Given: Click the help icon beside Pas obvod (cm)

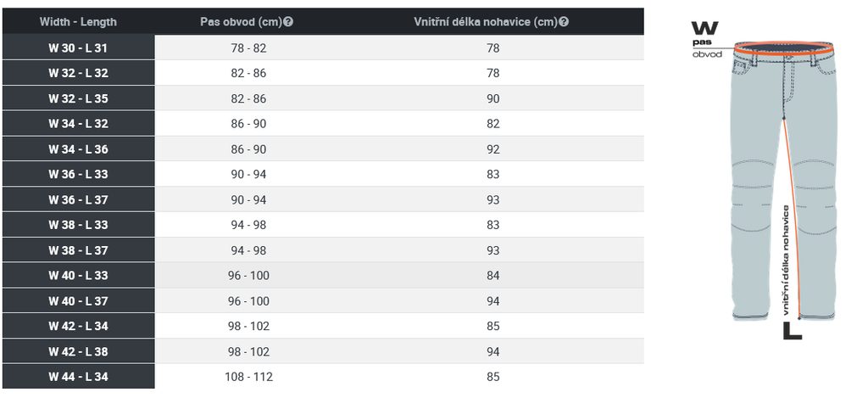Looking at the screenshot, I should pos(289,22).
